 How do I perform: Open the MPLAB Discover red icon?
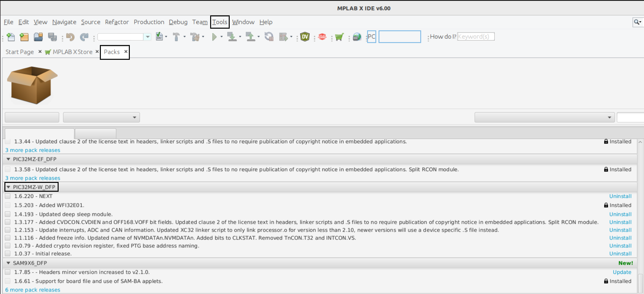[322, 37]
